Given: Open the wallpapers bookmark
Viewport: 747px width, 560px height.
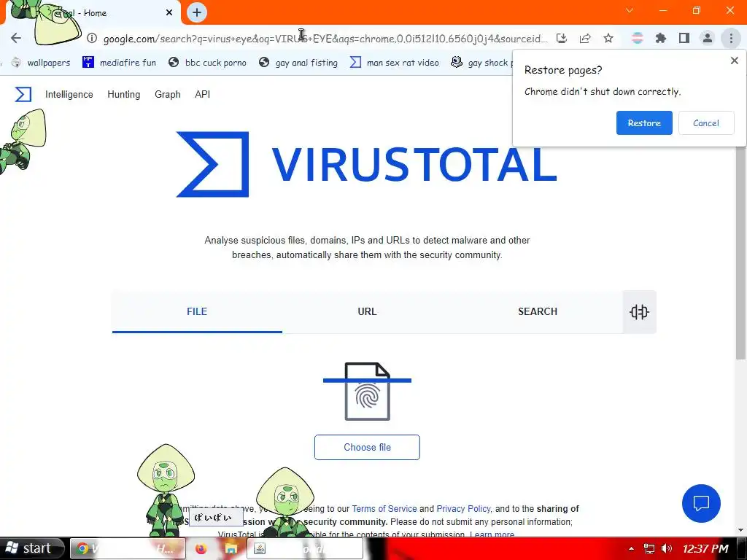Looking at the screenshot, I should click(x=41, y=63).
